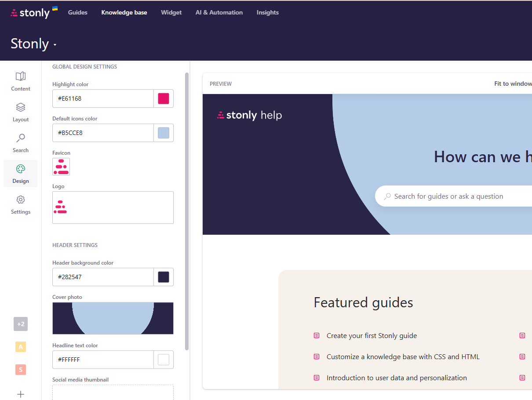
Task: Open the Content panel
Action: (x=20, y=80)
